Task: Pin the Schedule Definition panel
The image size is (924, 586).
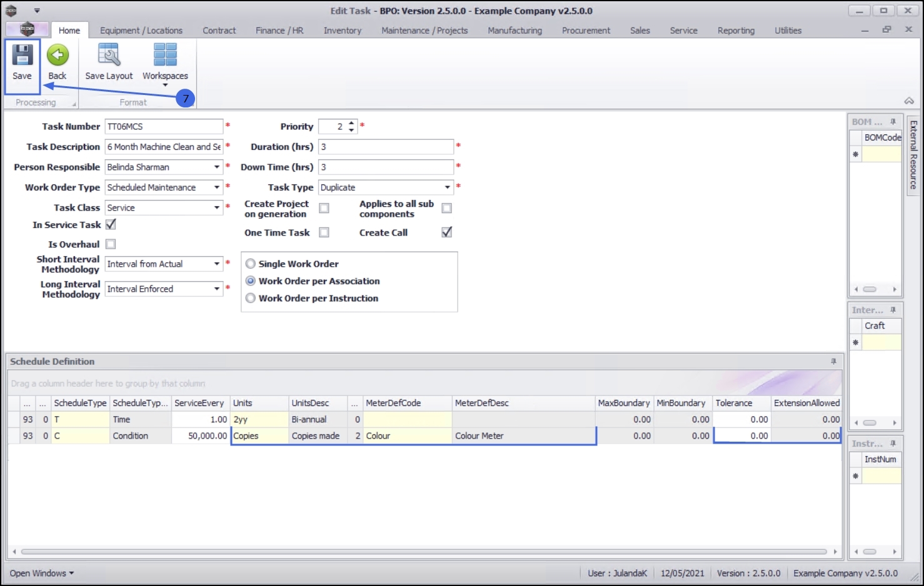Action: point(833,362)
